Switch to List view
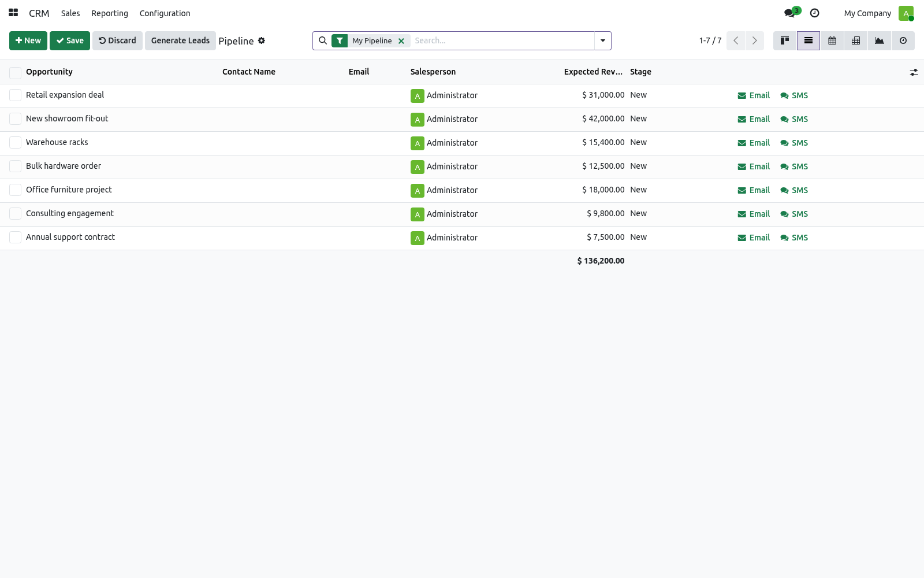This screenshot has height=578, width=924. [808, 40]
